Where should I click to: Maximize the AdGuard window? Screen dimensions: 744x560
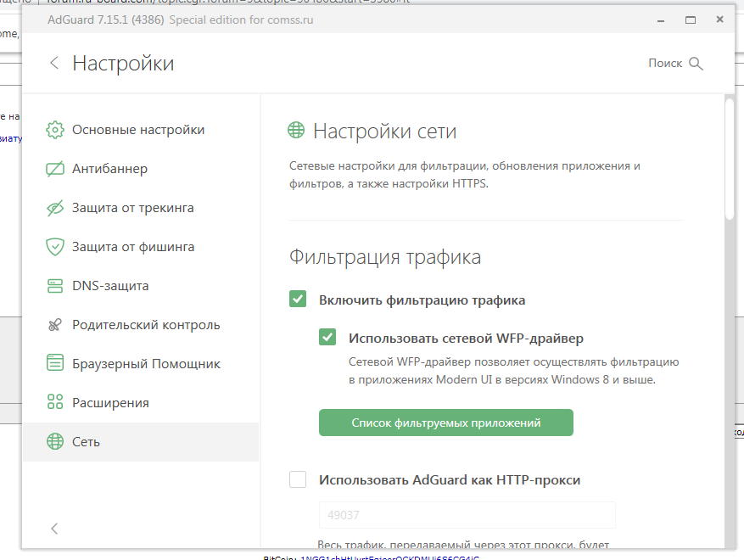point(691,20)
